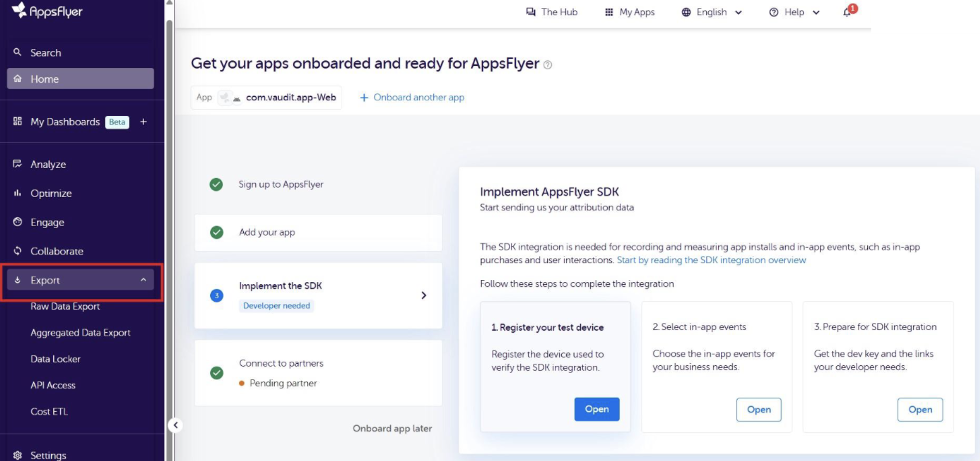Click the Implement AppsFlyer SDK heading
The image size is (980, 461).
(549, 192)
